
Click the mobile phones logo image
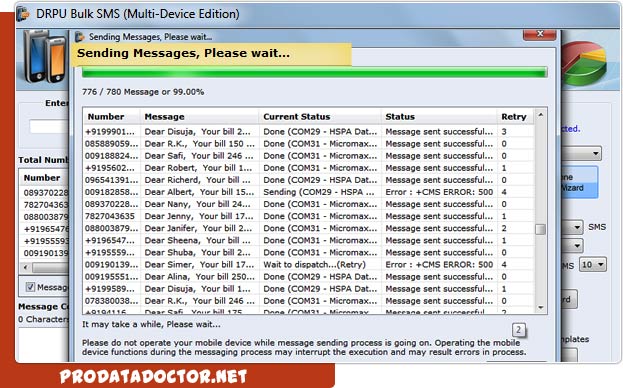44,57
